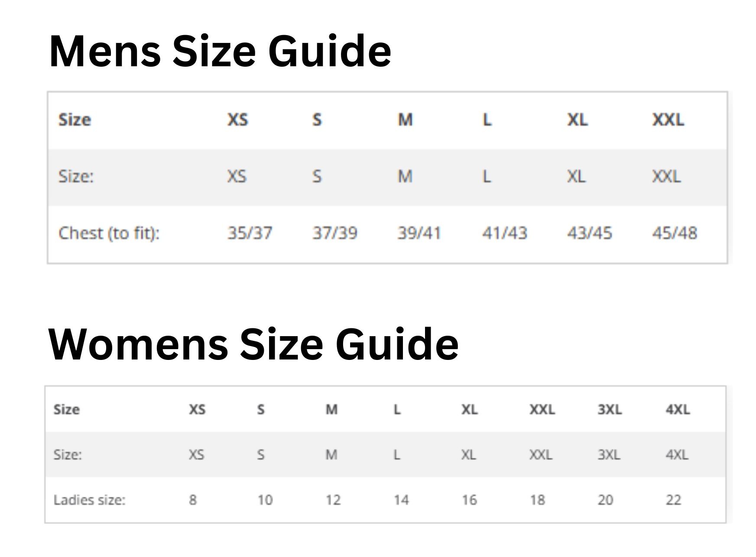
Task: Click ladies size value 12
Action: [x=333, y=500]
